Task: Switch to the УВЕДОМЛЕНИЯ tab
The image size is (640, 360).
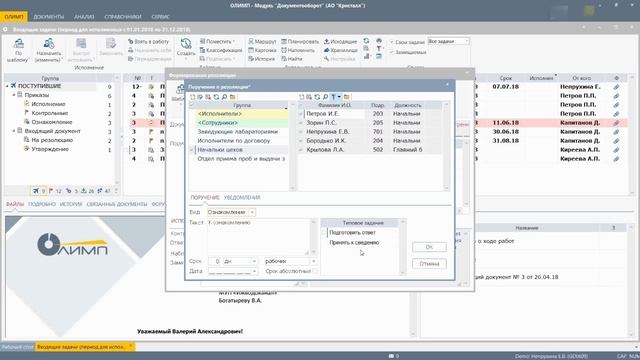Action: coord(242,198)
